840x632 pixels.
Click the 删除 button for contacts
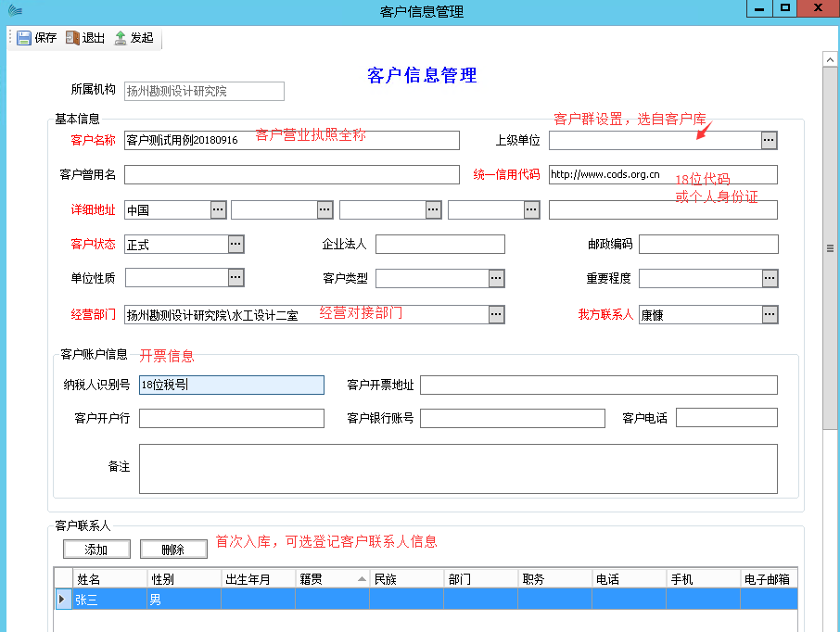coord(173,550)
